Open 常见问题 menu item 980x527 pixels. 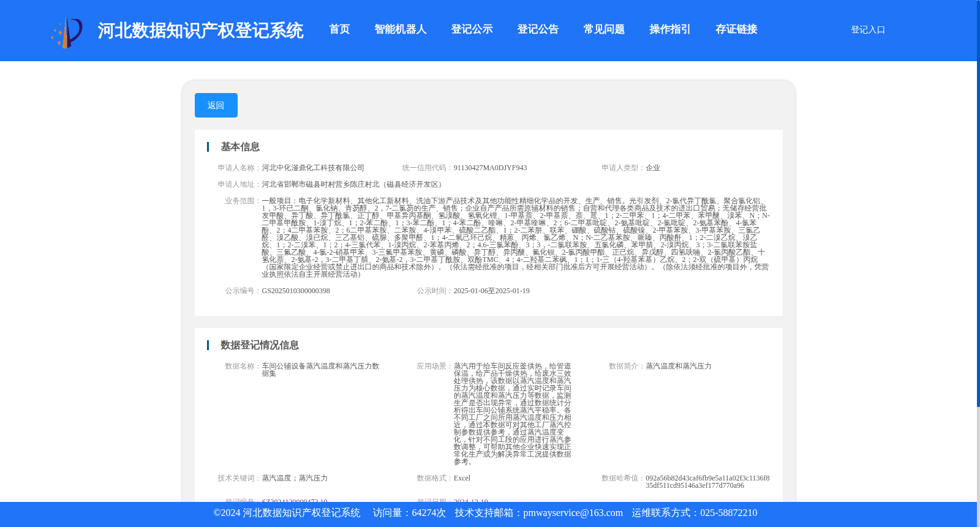coord(604,29)
